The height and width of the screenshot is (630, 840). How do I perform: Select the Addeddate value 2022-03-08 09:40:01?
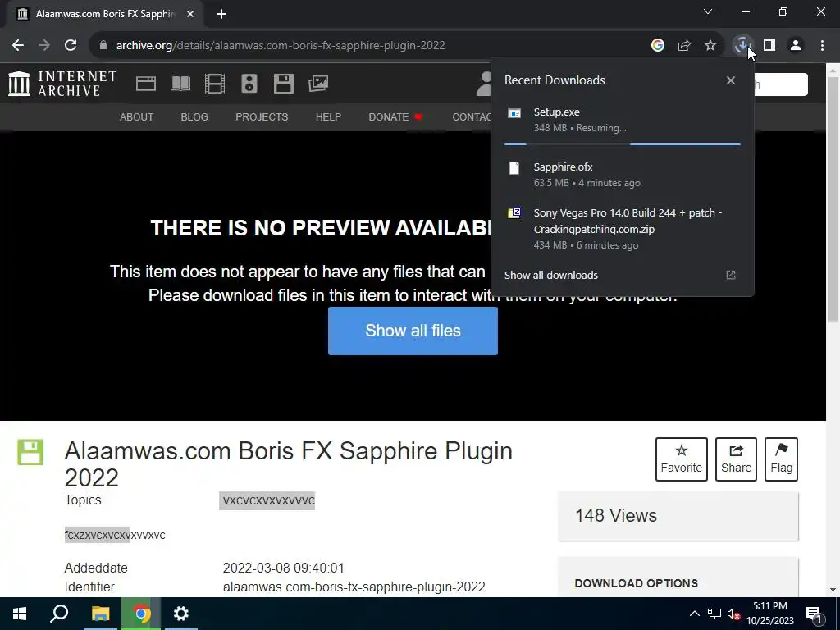pyautogui.click(x=283, y=568)
